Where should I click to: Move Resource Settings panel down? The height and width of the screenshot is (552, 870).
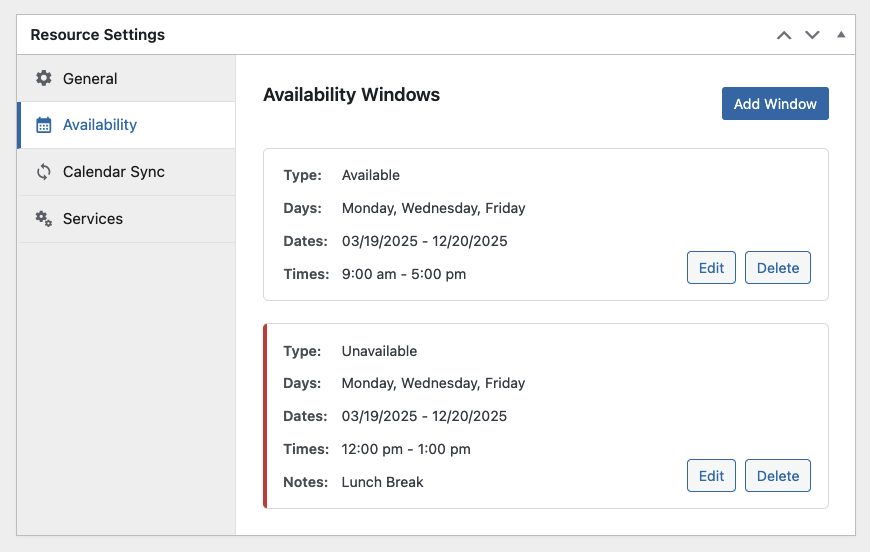pos(812,35)
